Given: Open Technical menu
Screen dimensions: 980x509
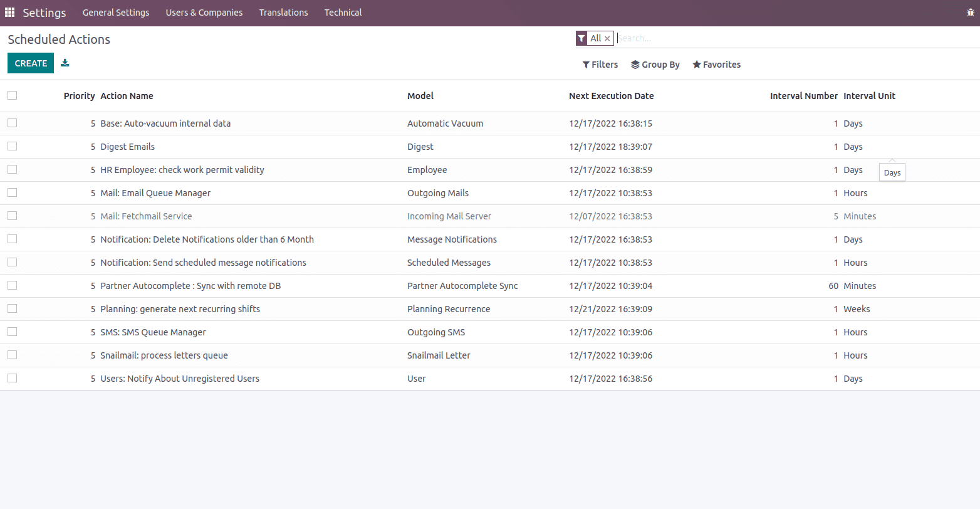Looking at the screenshot, I should click(x=343, y=13).
